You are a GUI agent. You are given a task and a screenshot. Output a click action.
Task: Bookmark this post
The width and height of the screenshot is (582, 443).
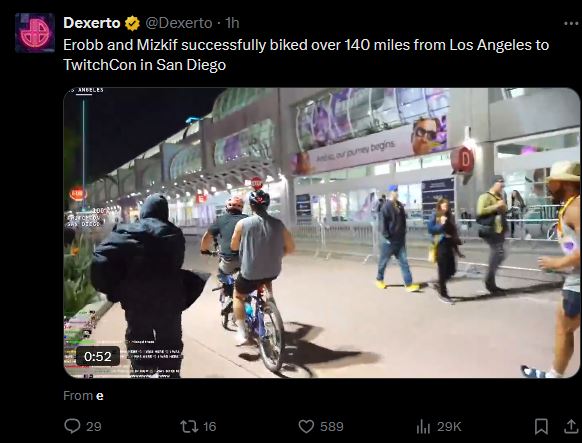[x=541, y=426]
